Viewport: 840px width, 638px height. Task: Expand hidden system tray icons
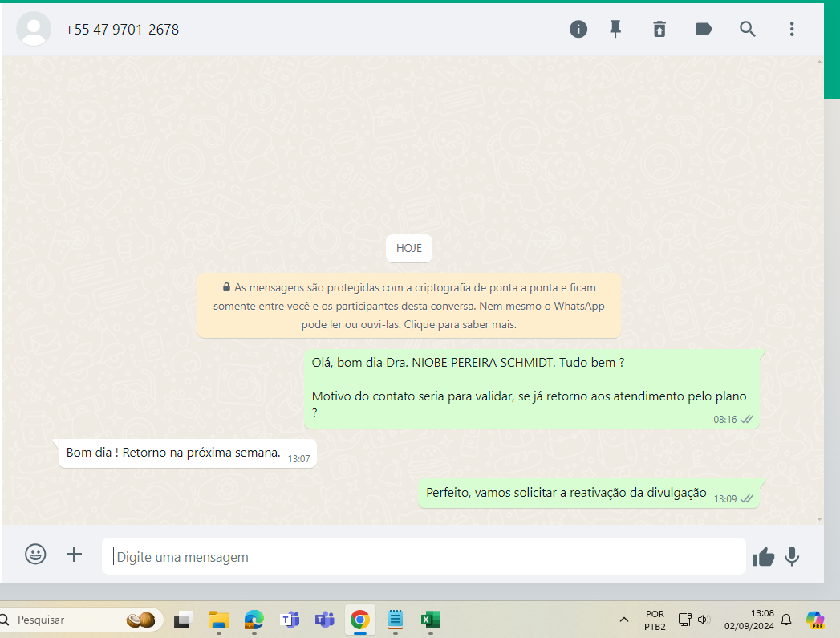(x=623, y=620)
